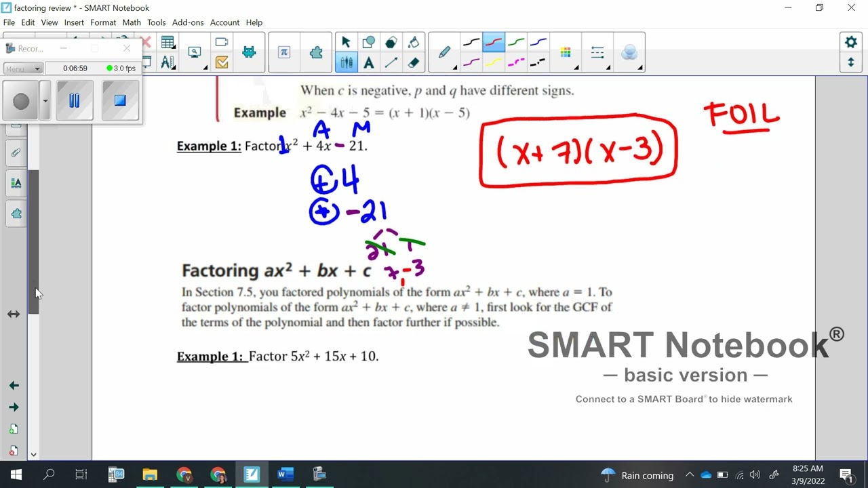Screen dimensions: 868x488
Task: Open the View menu
Action: point(50,22)
